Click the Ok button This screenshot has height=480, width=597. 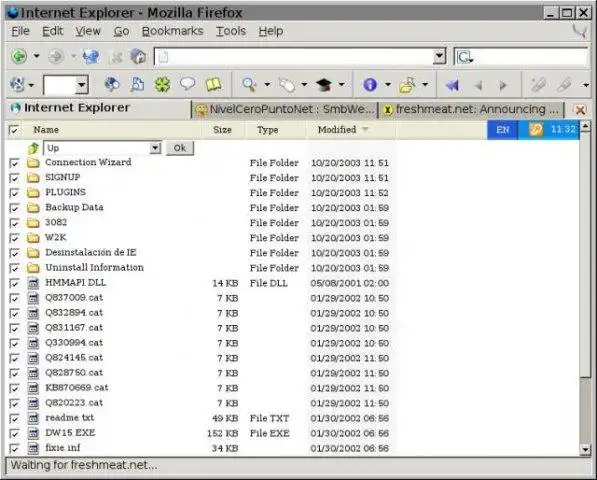coord(180,148)
